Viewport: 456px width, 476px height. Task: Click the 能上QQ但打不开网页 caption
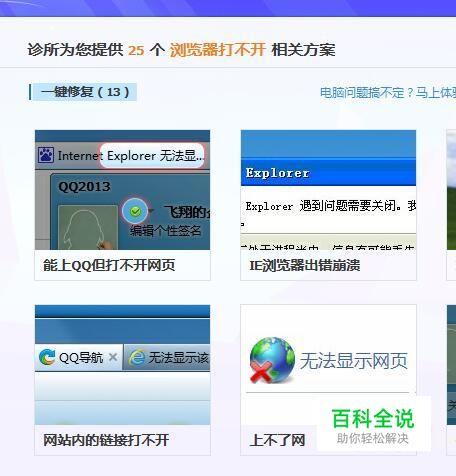(x=109, y=265)
